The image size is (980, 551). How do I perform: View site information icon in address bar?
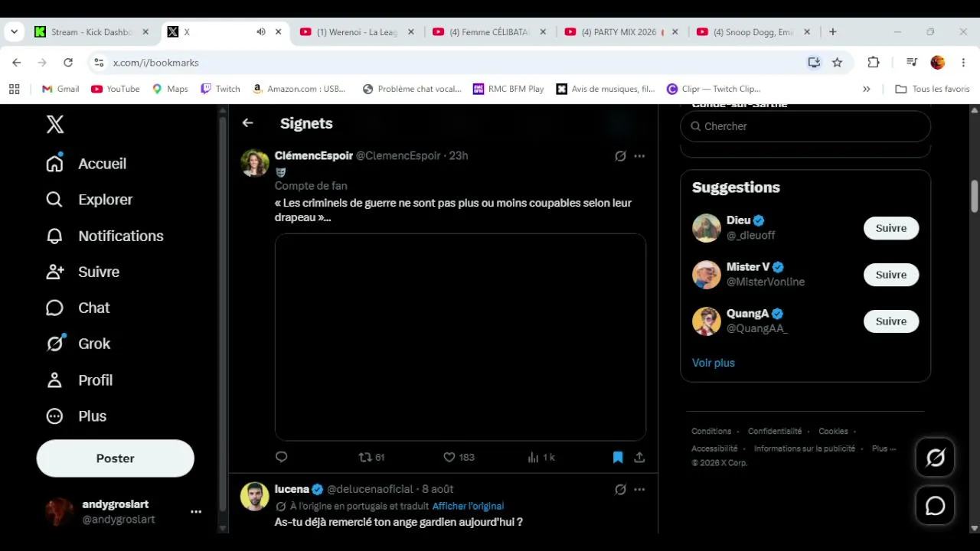(x=97, y=63)
